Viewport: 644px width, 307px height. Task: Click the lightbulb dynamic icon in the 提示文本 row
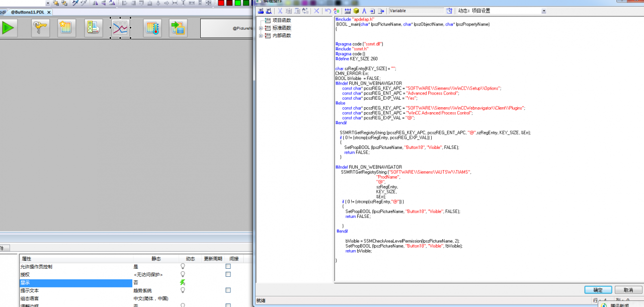[183, 290]
